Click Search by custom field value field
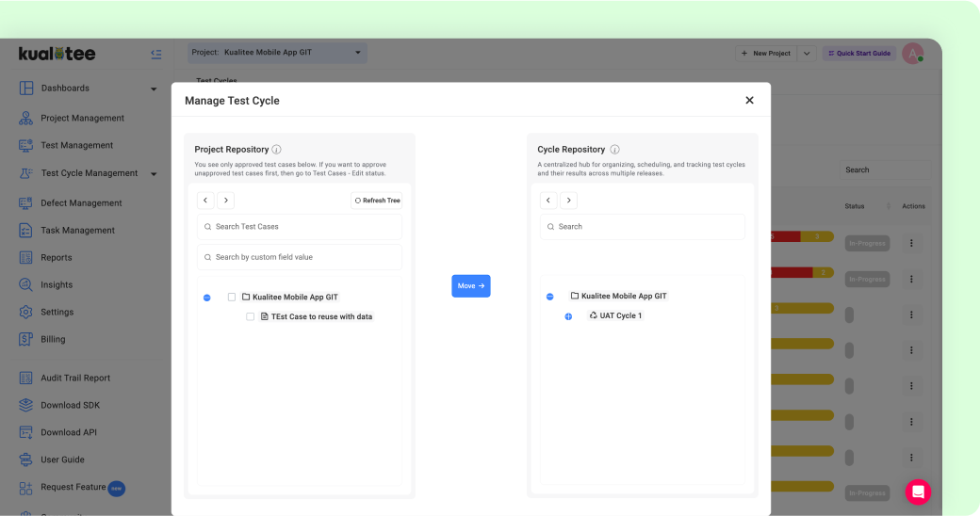980x516 pixels. pos(300,257)
